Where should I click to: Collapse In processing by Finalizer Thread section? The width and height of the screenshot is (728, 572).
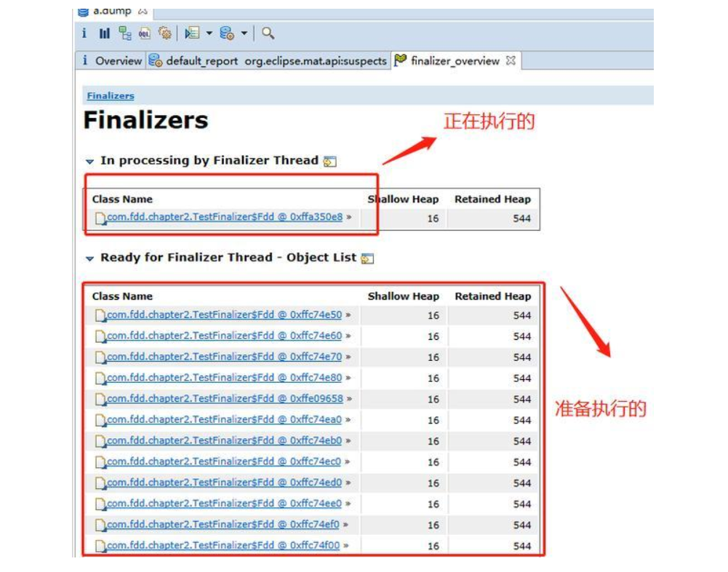click(89, 162)
